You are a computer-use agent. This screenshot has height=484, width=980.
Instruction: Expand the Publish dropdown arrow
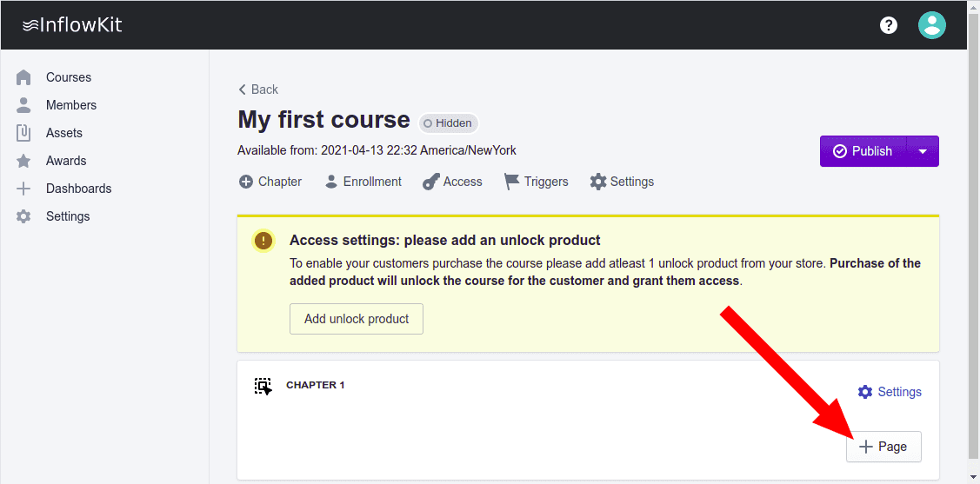(x=923, y=151)
